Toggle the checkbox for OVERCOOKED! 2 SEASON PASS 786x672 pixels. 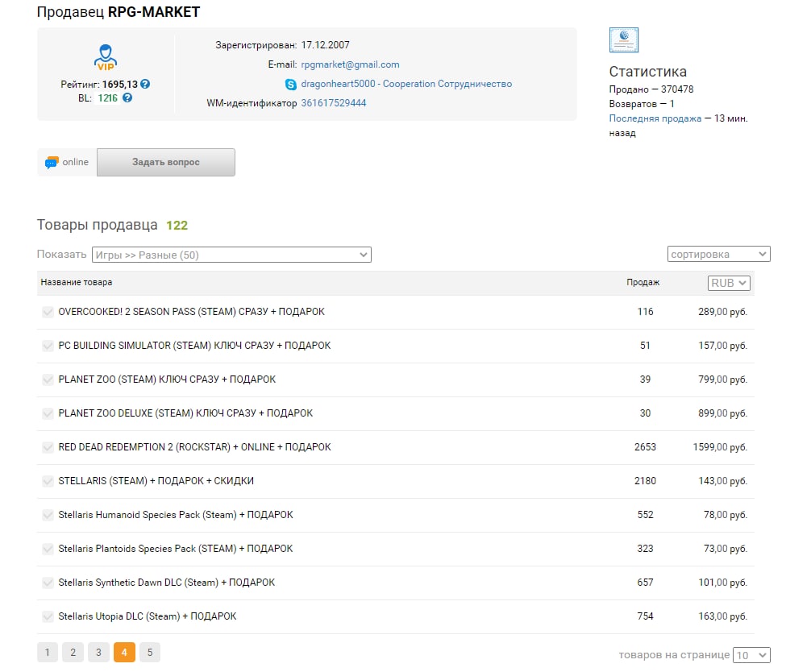click(x=48, y=312)
